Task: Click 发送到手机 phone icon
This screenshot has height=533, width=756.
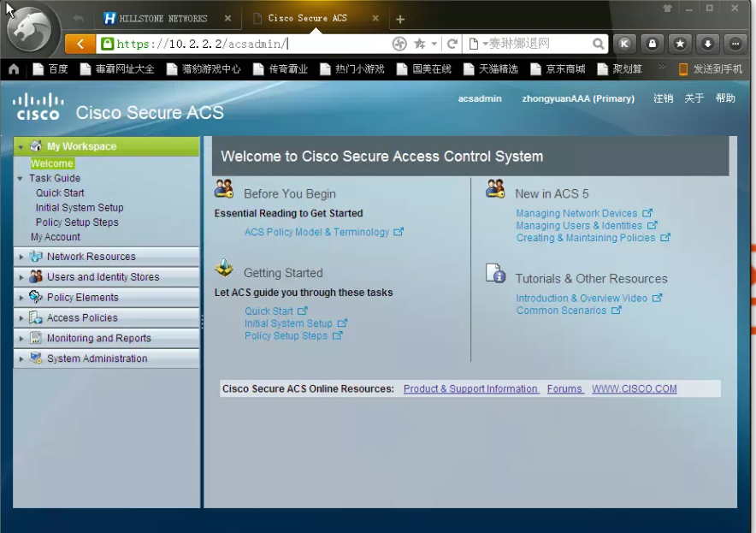Action: 683,69
